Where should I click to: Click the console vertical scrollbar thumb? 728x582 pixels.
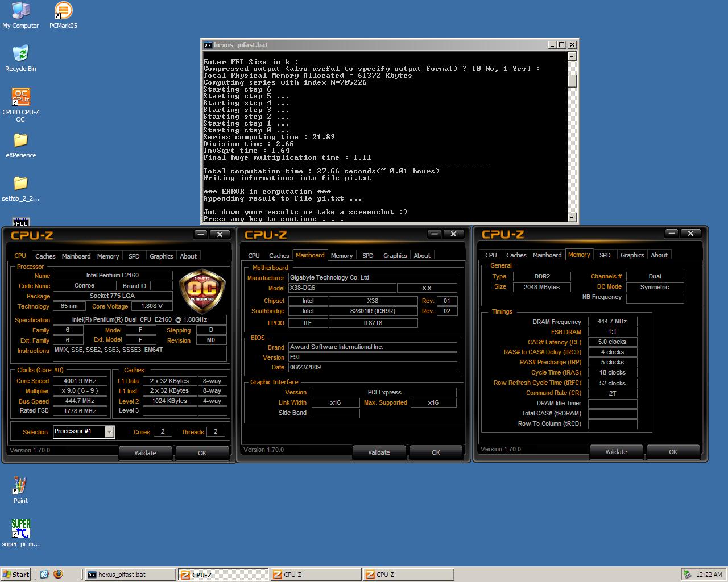click(x=572, y=81)
